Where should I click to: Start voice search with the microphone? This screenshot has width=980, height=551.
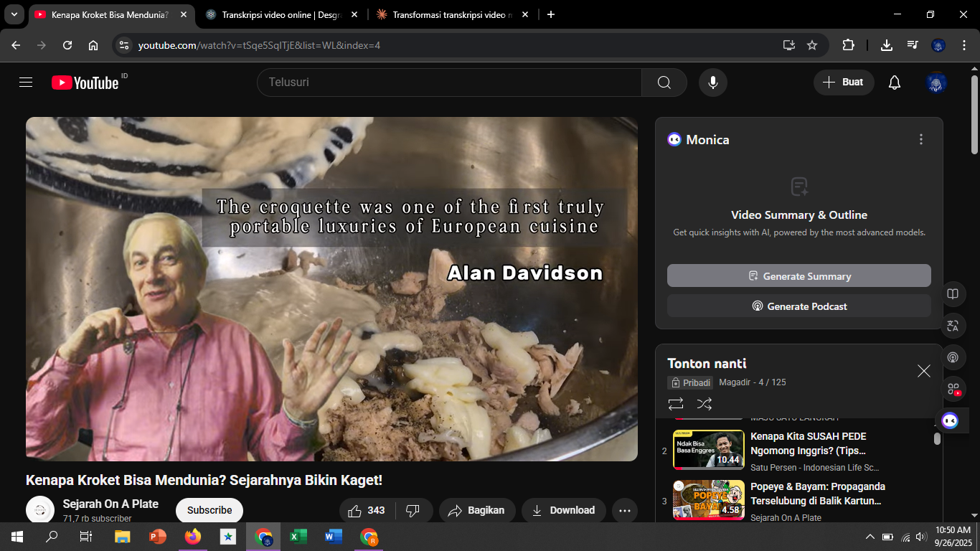pyautogui.click(x=713, y=83)
